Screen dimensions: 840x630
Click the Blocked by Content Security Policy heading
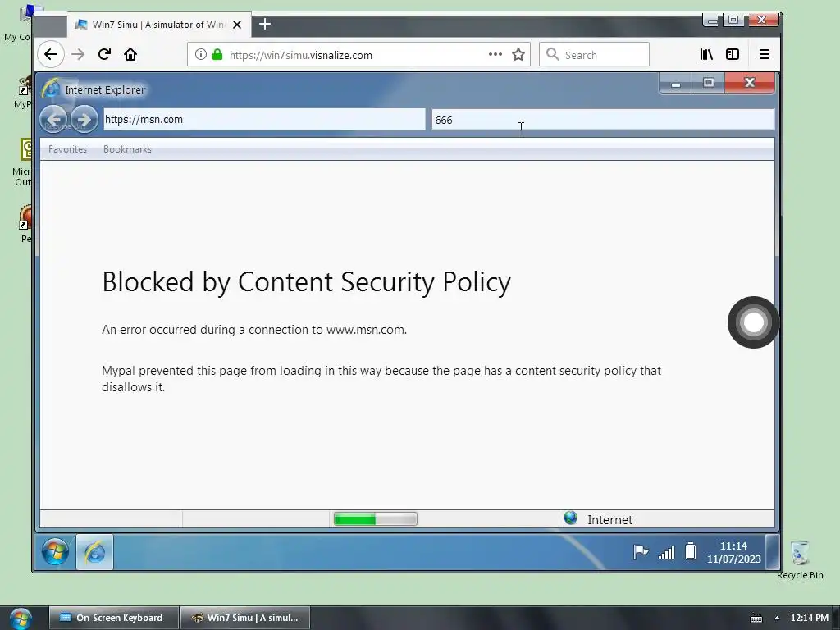307,282
